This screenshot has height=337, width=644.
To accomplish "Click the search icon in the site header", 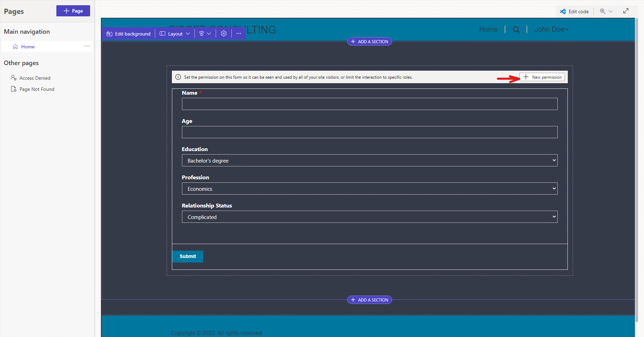I will (516, 29).
